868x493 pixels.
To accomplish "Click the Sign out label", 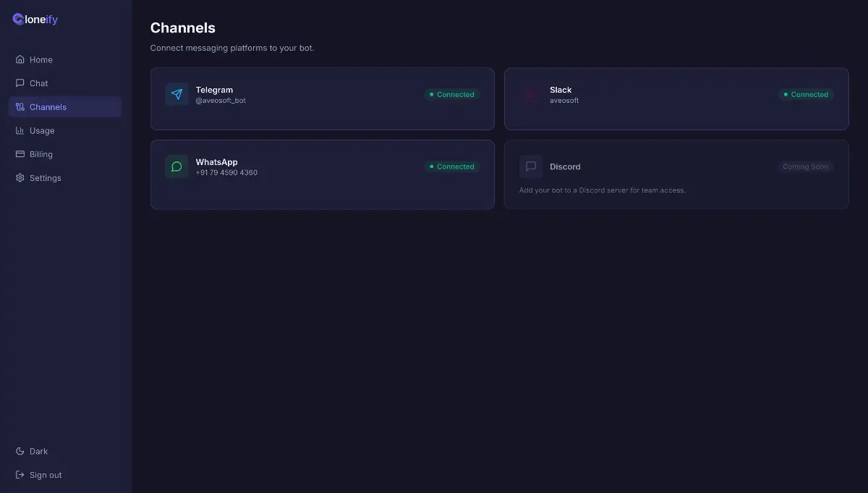I will (46, 475).
